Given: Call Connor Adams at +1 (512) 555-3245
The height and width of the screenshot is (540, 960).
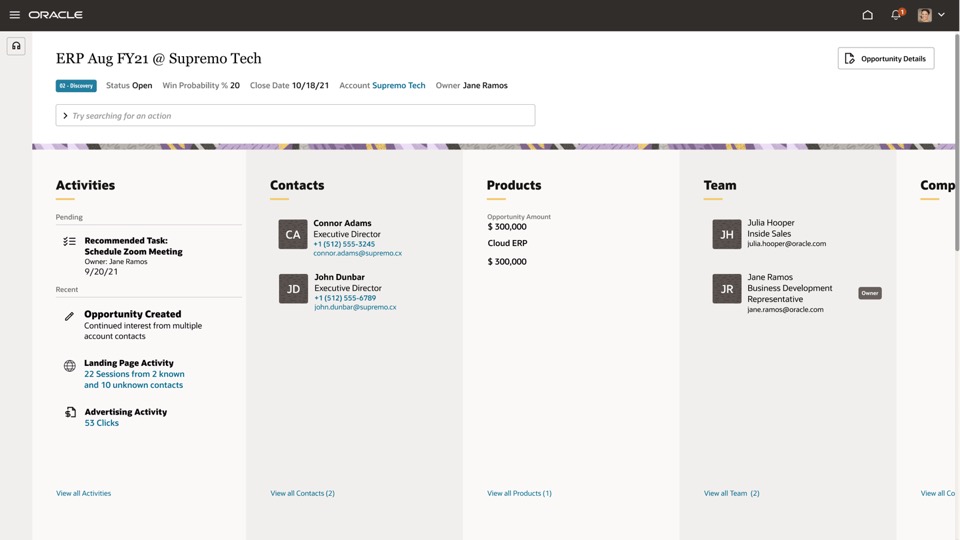Looking at the screenshot, I should [x=344, y=244].
